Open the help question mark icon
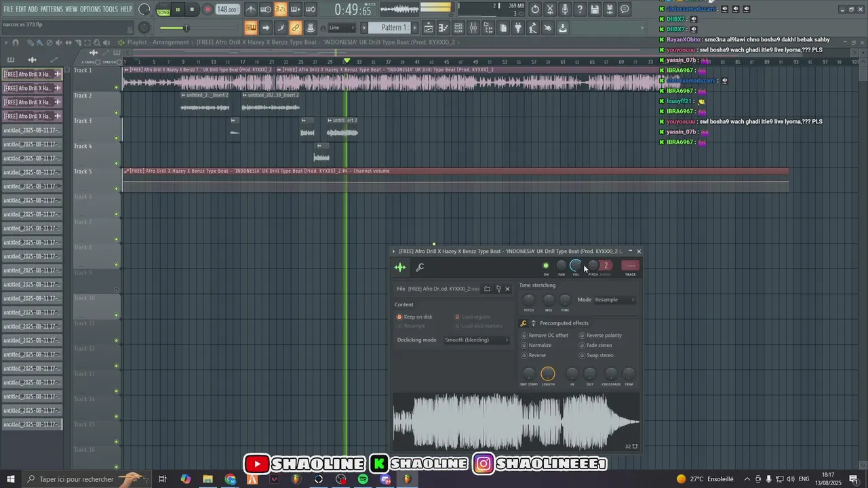Screen dimensions: 868x488 (x=580, y=9)
